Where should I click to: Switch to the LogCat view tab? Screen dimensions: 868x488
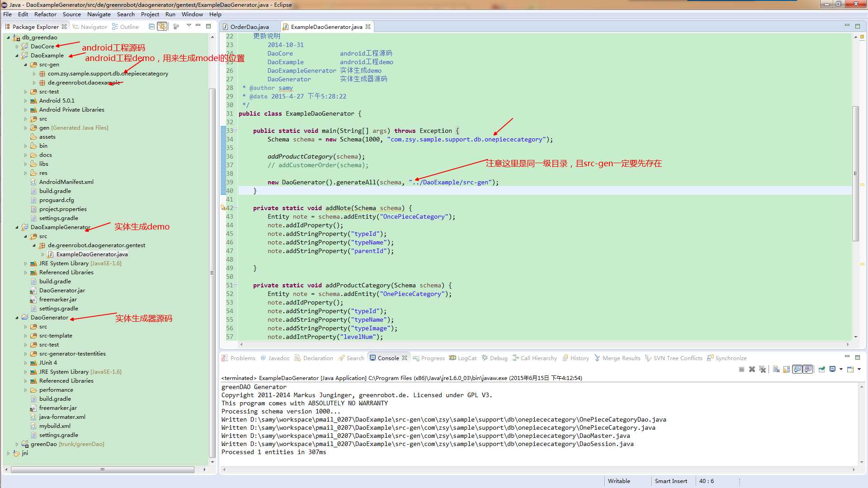coord(462,358)
